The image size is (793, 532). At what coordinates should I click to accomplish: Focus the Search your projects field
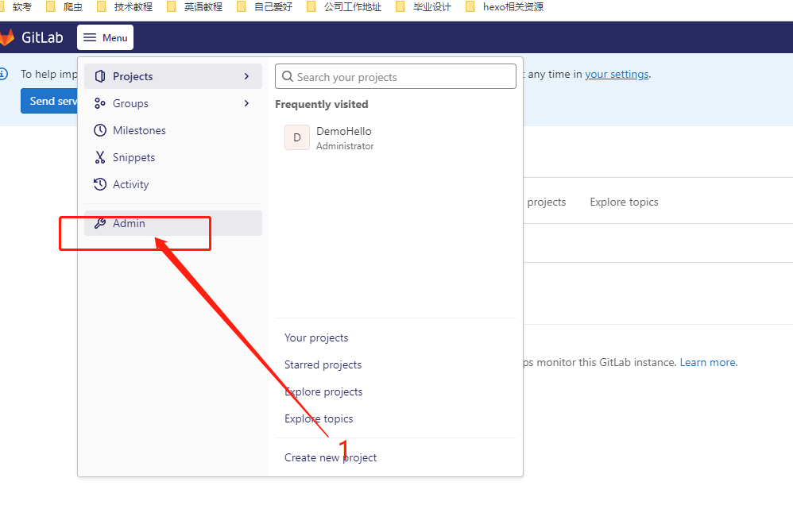click(x=396, y=76)
